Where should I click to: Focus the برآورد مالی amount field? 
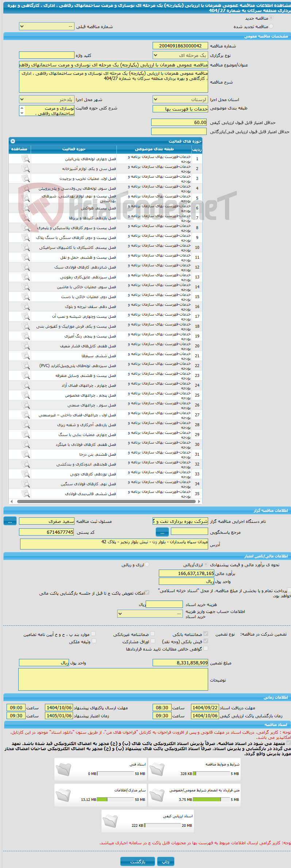click(187, 573)
